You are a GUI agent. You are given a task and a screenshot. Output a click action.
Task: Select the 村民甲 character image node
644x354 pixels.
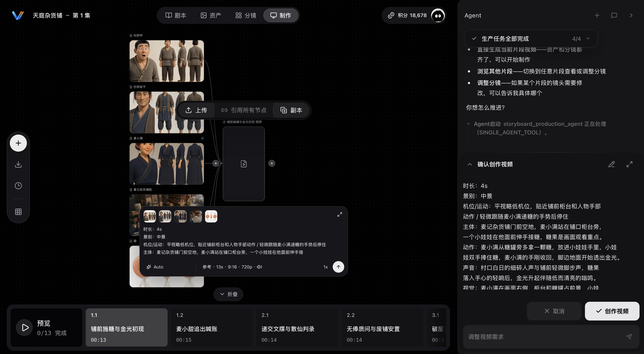[167, 61]
